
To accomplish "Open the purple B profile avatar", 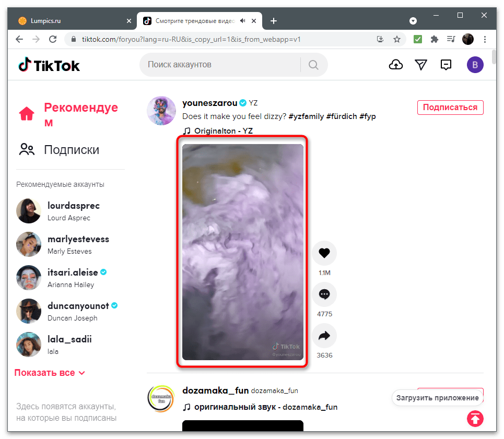I will [475, 65].
